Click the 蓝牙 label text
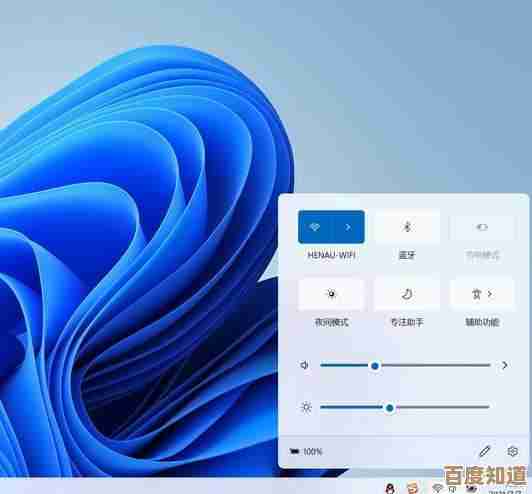Image resolution: width=532 pixels, height=494 pixels. pyautogui.click(x=407, y=255)
